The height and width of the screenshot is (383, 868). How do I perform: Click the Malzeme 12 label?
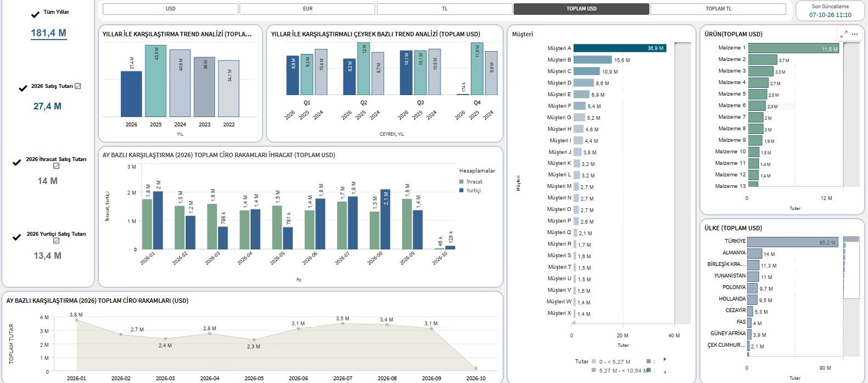731,175
